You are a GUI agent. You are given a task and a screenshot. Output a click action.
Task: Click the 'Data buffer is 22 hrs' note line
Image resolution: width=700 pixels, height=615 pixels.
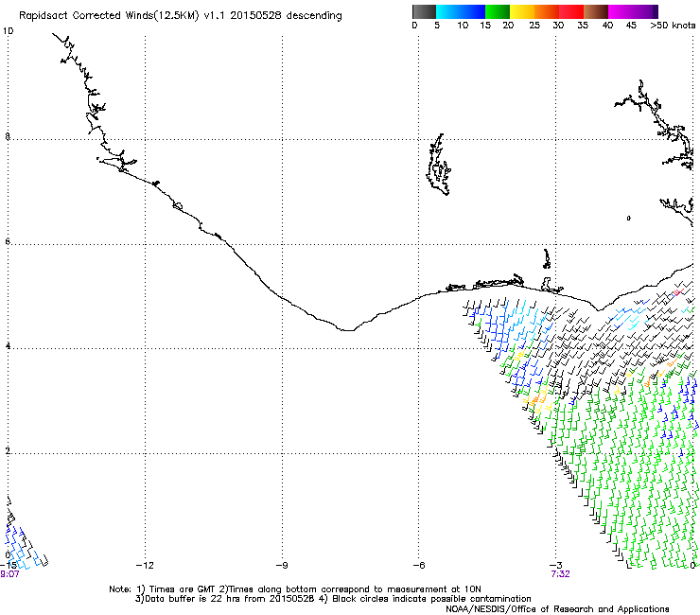click(333, 599)
